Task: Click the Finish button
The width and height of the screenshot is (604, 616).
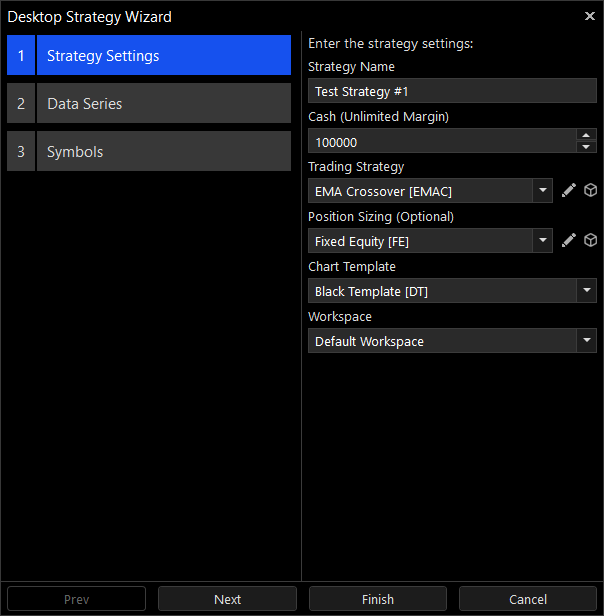Action: click(x=377, y=599)
